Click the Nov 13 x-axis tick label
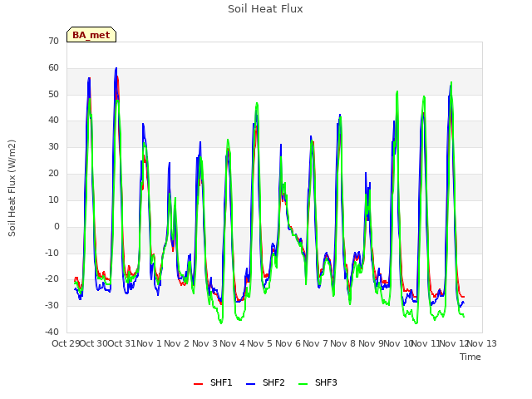 click(482, 343)
